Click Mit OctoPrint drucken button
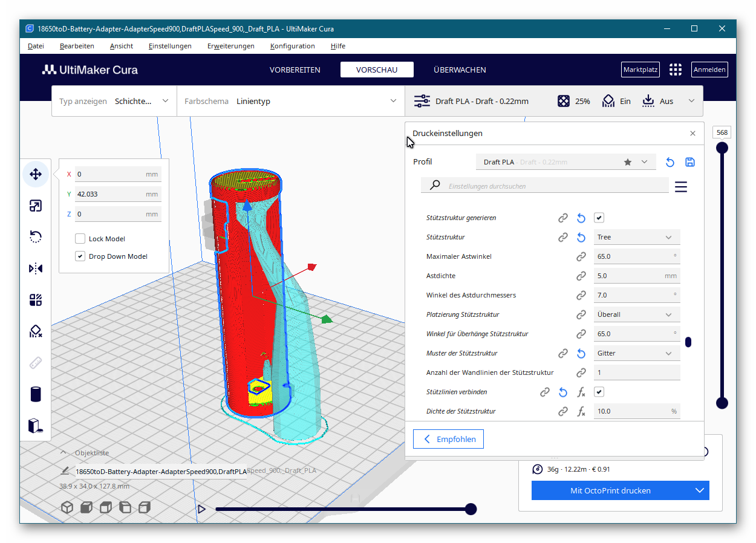This screenshot has width=756, height=543. [609, 490]
